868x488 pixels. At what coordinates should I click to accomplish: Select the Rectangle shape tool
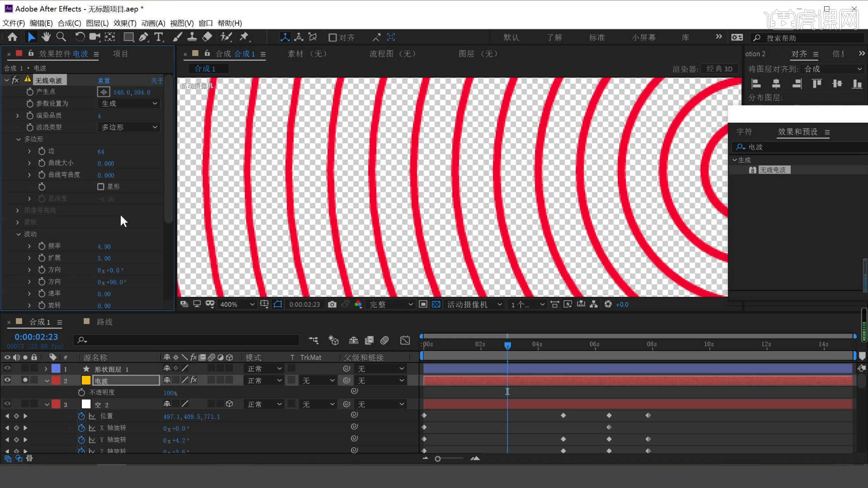click(128, 37)
